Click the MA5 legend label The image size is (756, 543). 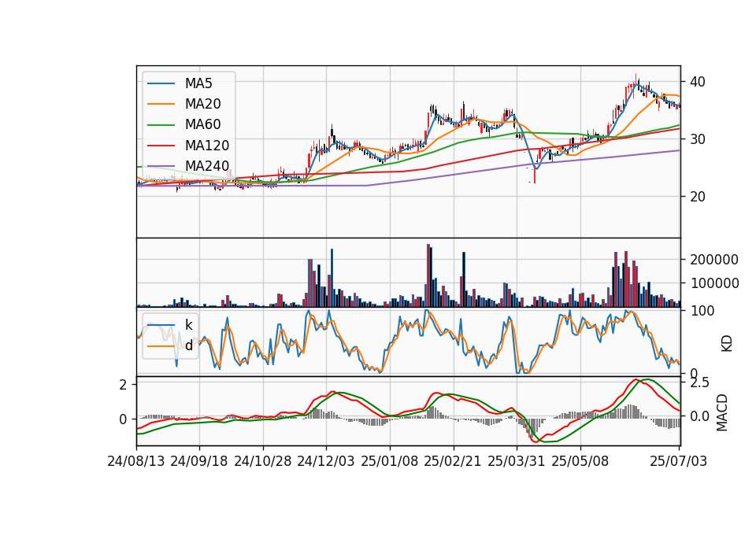click(x=198, y=83)
